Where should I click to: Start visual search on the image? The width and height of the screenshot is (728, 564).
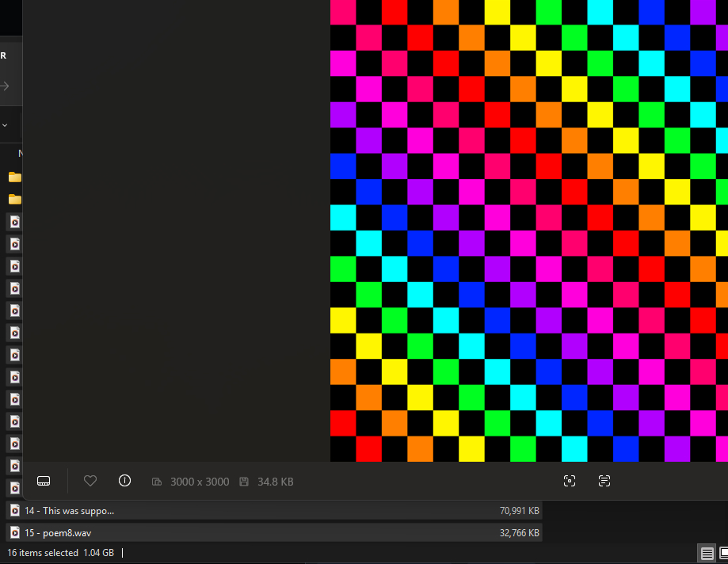(569, 481)
